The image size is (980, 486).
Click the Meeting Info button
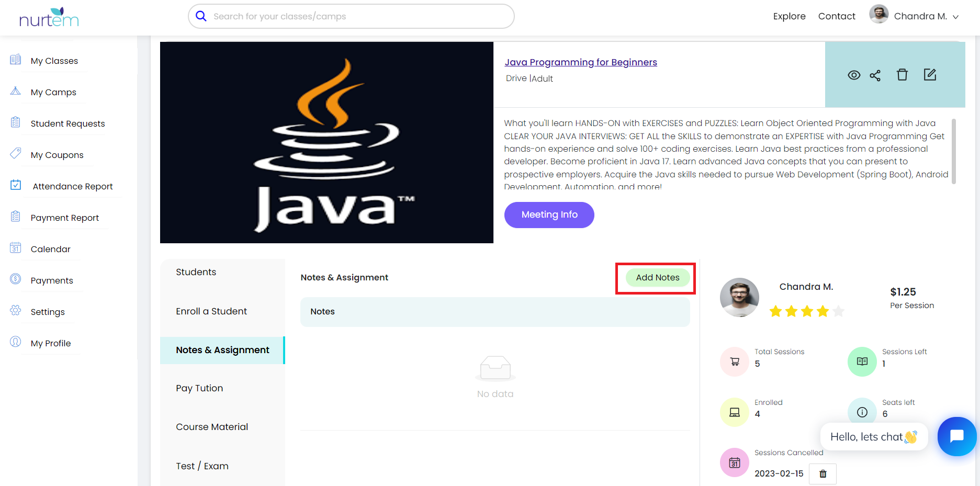point(549,214)
